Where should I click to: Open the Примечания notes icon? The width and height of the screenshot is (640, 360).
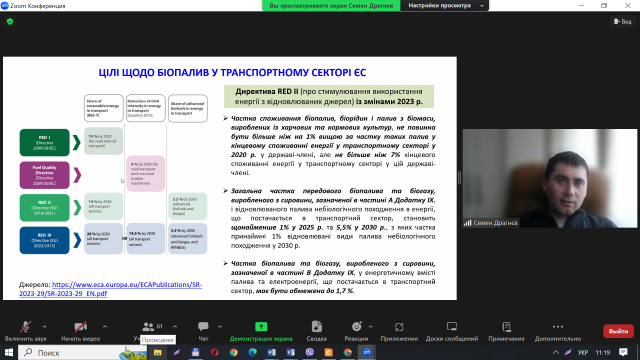pos(507,327)
